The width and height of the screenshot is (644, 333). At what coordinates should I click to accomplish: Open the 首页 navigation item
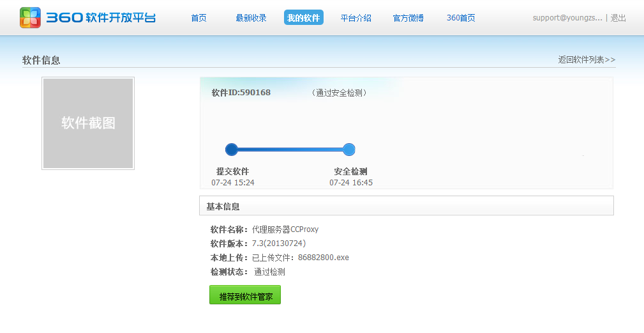click(198, 18)
